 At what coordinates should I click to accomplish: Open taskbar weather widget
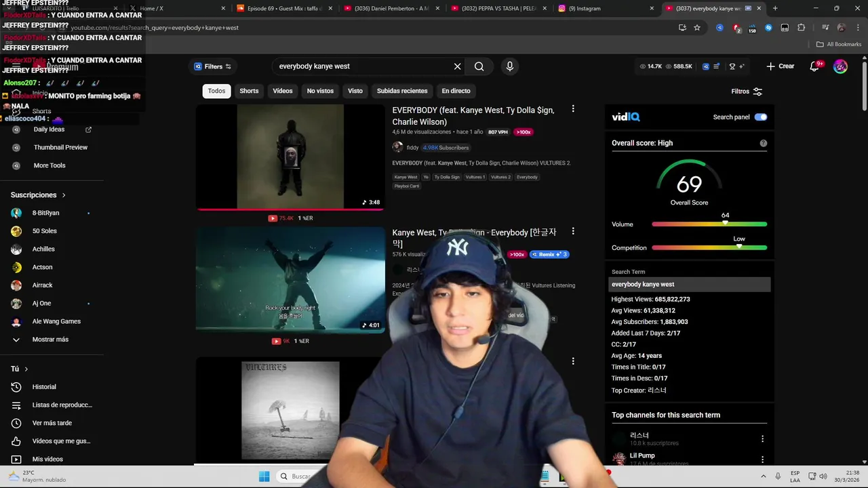(37, 476)
